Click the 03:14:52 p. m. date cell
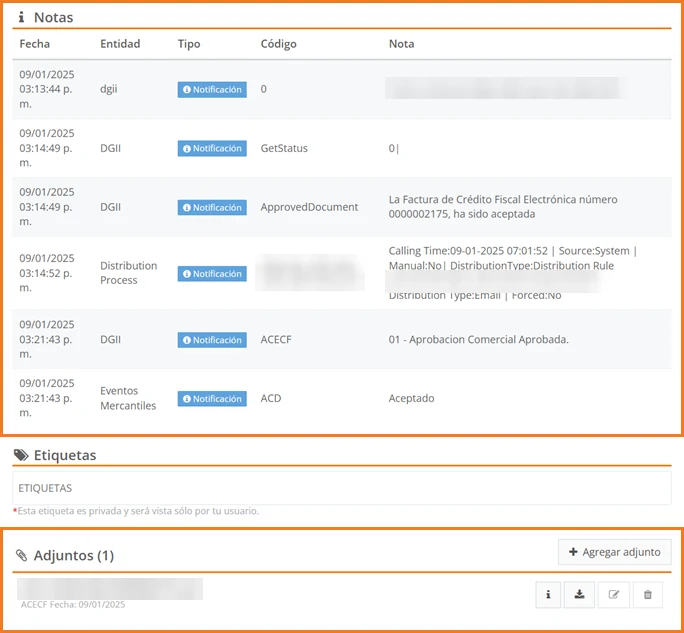Image resolution: width=684 pixels, height=633 pixels. [47, 273]
